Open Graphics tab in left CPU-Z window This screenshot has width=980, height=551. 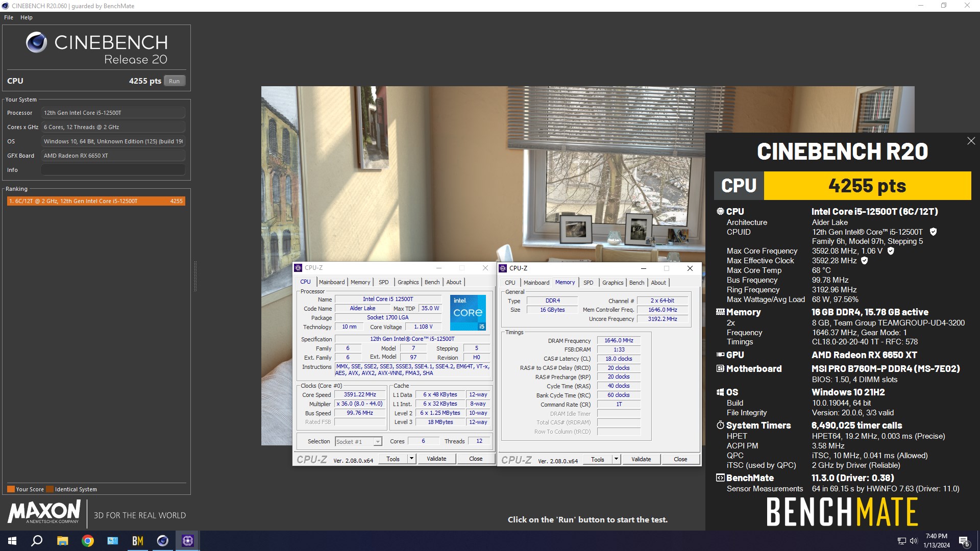point(408,282)
